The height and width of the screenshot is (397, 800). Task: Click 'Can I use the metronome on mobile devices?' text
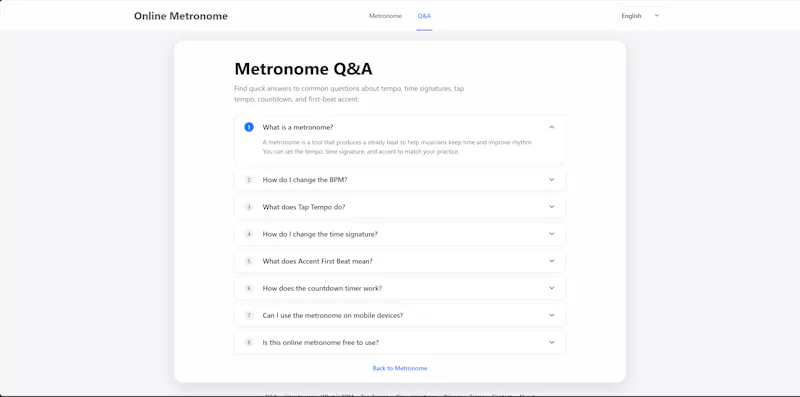click(x=333, y=315)
